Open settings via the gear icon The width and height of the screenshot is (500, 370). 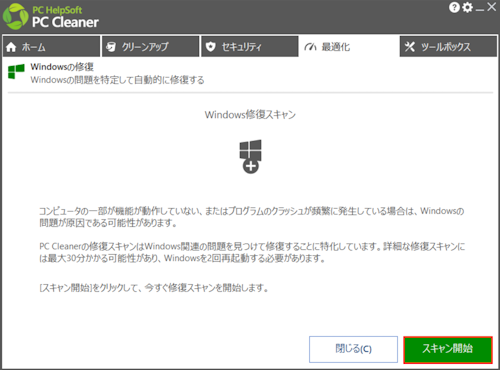pos(467,7)
